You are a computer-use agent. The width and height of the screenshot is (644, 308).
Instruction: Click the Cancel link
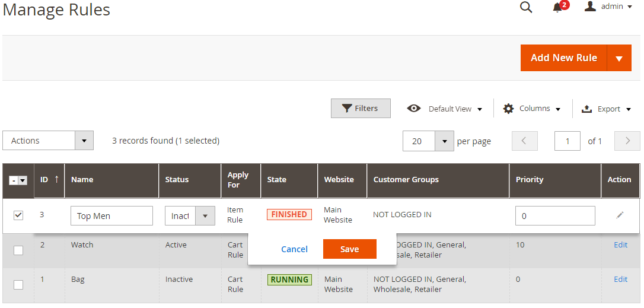pos(294,249)
